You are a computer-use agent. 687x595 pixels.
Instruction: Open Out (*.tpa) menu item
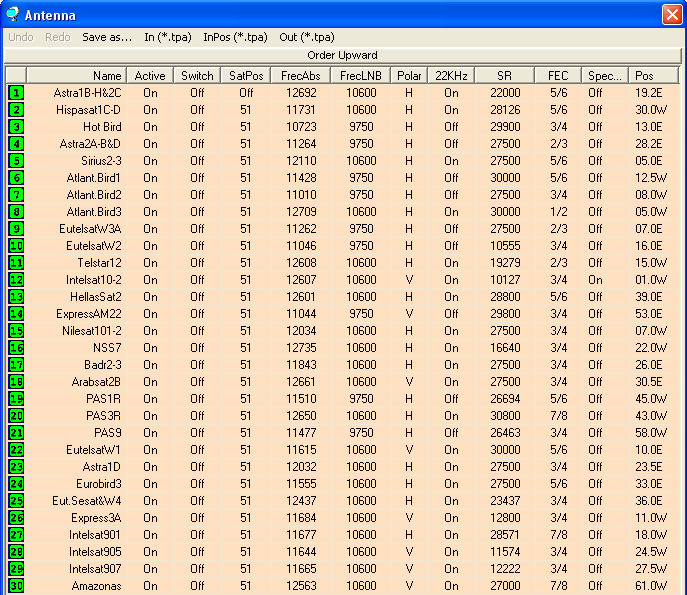pyautogui.click(x=307, y=37)
